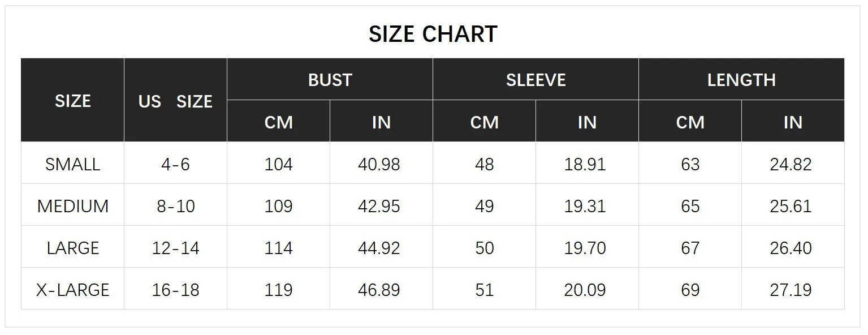This screenshot has width=868, height=335.
Task: Click sleeve value 50 cm
Action: (485, 248)
